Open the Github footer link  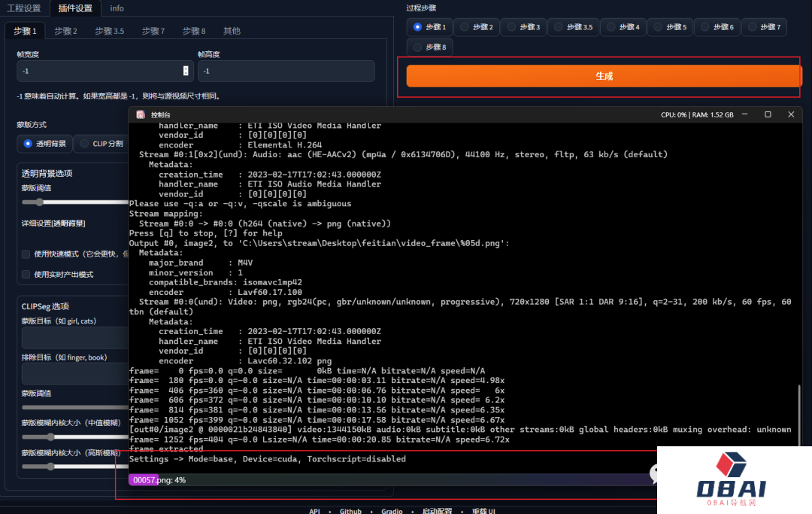350,510
